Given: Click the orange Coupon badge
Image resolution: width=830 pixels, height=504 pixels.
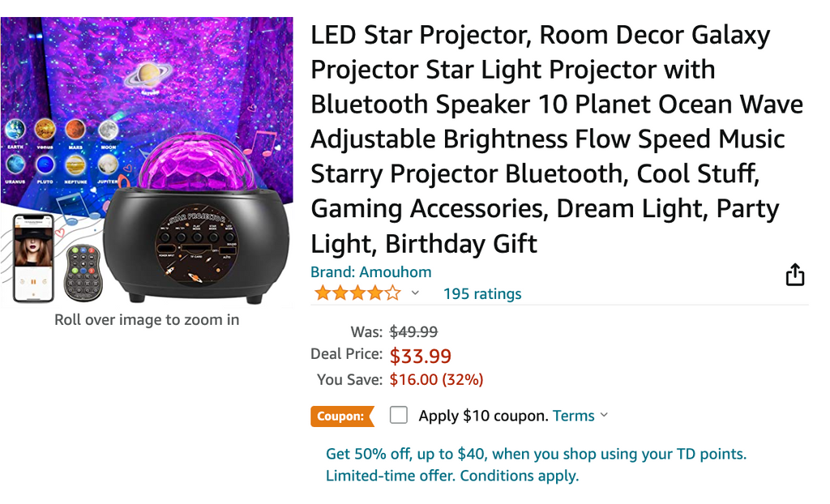Looking at the screenshot, I should (x=342, y=416).
